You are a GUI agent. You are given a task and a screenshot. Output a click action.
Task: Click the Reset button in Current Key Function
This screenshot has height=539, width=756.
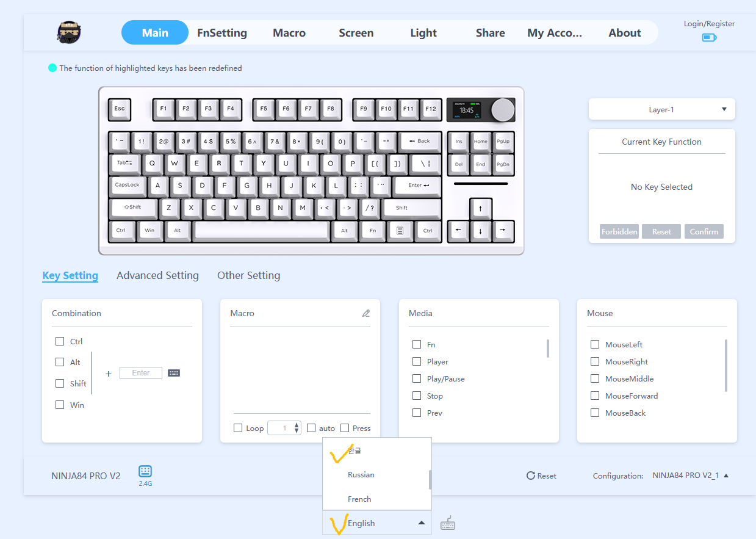(661, 231)
